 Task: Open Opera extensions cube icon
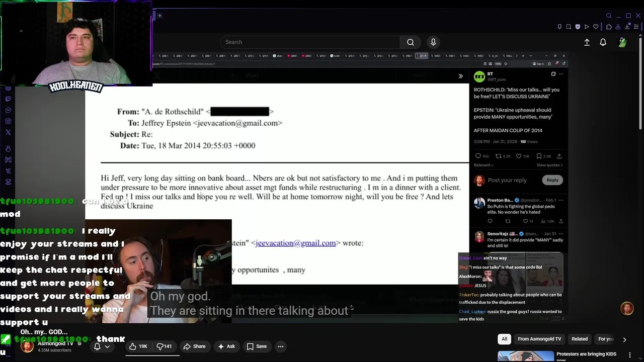pyautogui.click(x=609, y=27)
